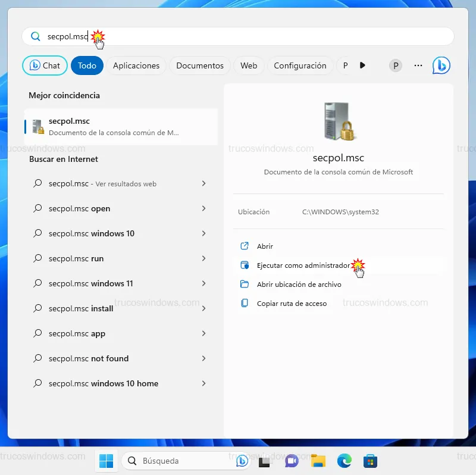
Task: Click the search box containing secpol.msc
Action: [x=238, y=37]
